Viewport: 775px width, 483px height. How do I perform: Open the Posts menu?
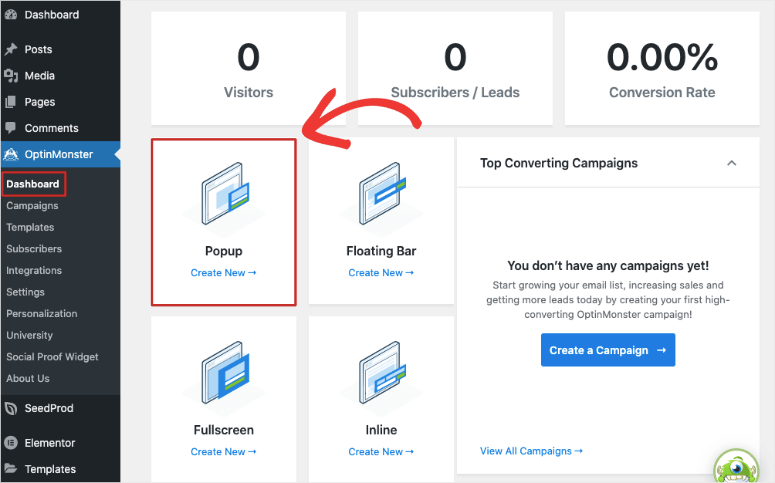pyautogui.click(x=60, y=49)
